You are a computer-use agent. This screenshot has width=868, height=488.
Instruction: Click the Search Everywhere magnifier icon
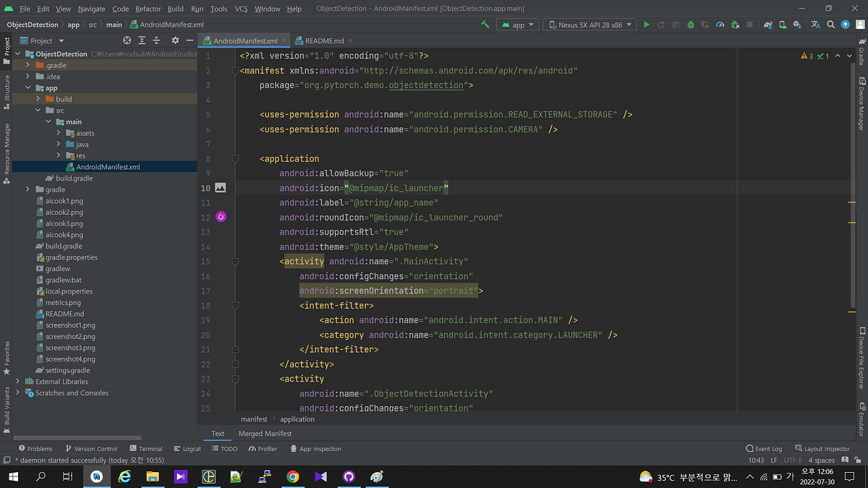[x=830, y=25]
